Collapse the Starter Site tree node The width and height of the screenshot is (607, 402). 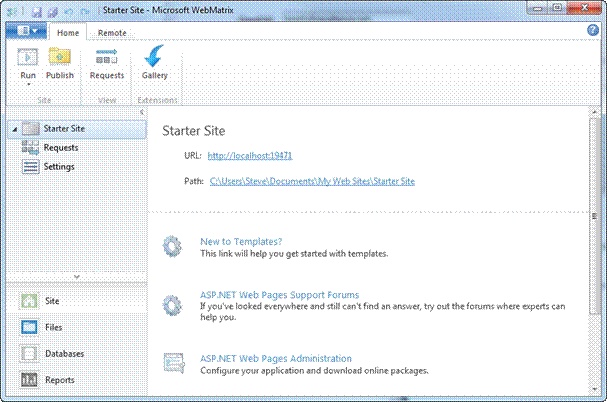tap(14, 129)
